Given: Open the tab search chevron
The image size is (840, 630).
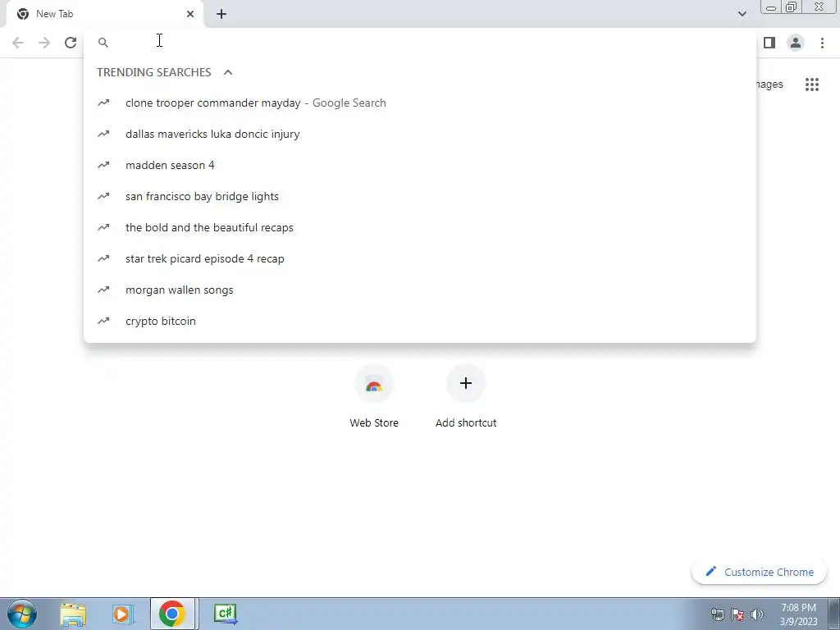Looking at the screenshot, I should (x=742, y=14).
